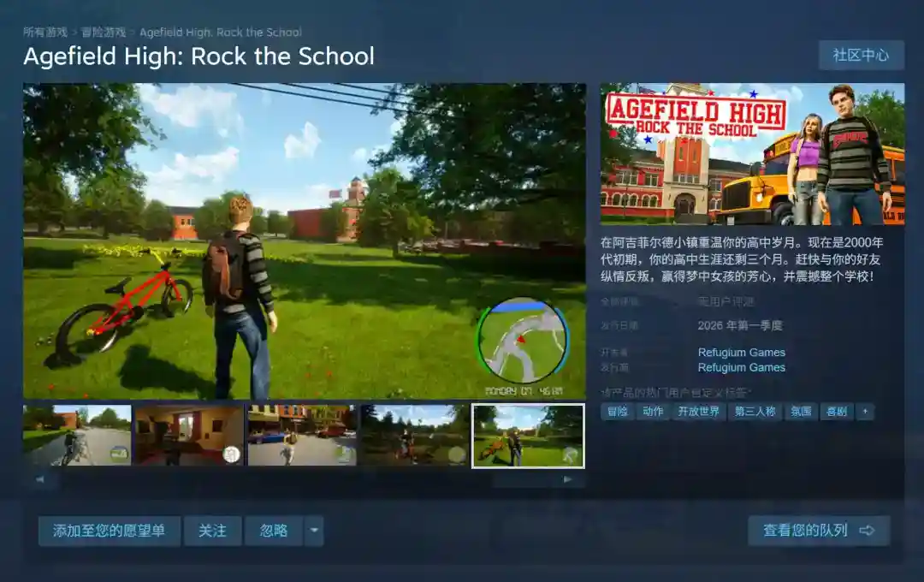Click the main gameplay screenshot
This screenshot has height=582, width=924.
tap(304, 241)
